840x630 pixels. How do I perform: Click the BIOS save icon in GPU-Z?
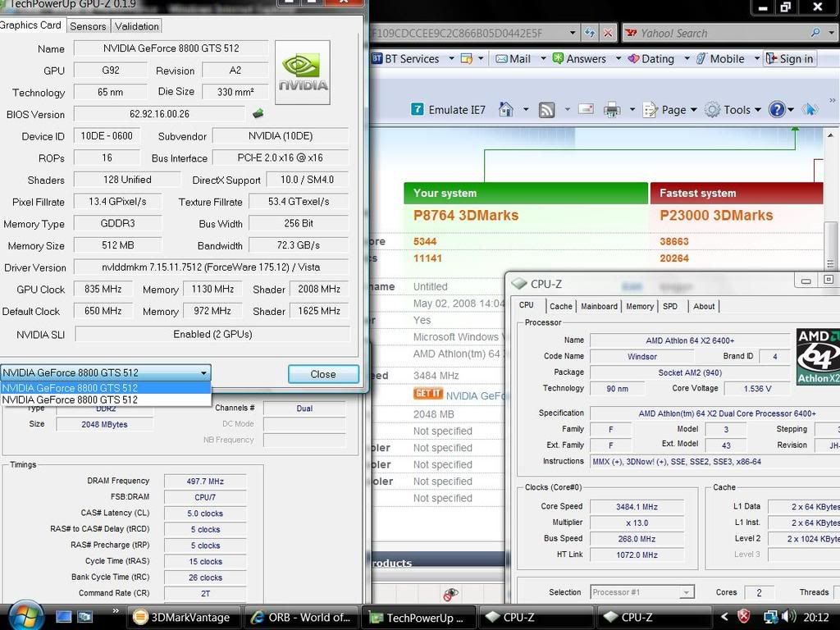[x=258, y=113]
